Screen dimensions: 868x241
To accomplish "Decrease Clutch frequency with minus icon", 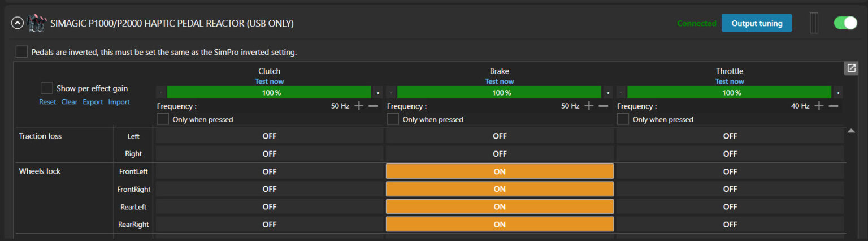I will [374, 106].
